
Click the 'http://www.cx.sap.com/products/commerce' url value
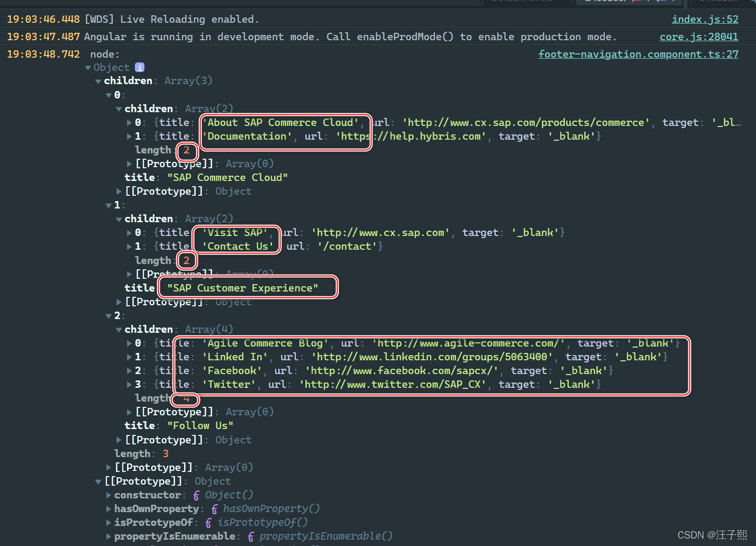point(526,122)
